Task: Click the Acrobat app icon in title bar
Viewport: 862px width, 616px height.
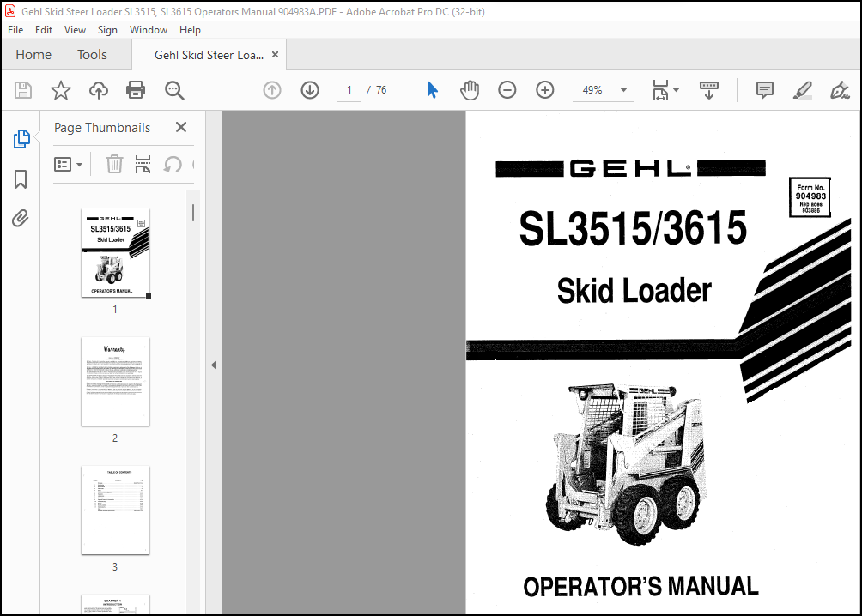Action: click(x=10, y=11)
